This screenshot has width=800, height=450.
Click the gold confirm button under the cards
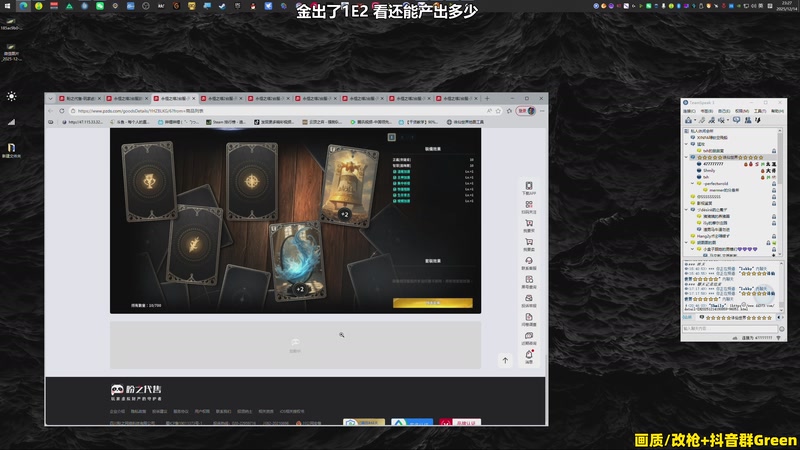[433, 303]
